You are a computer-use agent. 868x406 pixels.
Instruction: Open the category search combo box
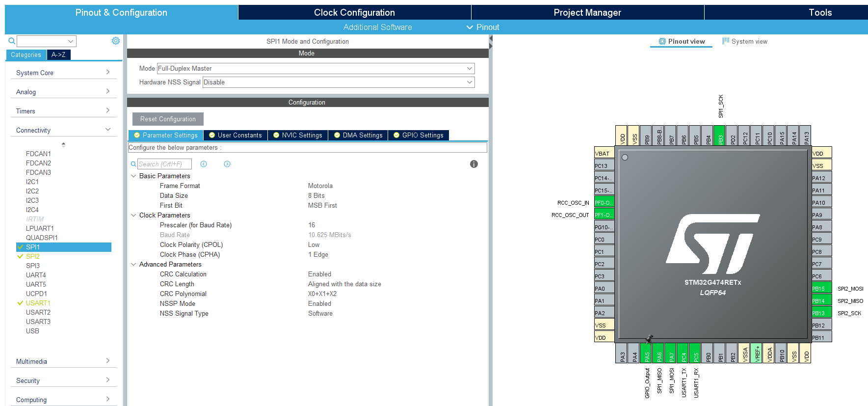[47, 41]
